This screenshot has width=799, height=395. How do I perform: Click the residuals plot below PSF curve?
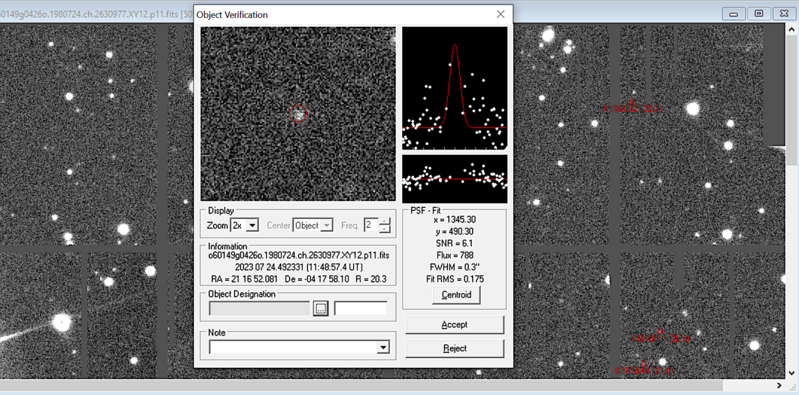(x=455, y=179)
